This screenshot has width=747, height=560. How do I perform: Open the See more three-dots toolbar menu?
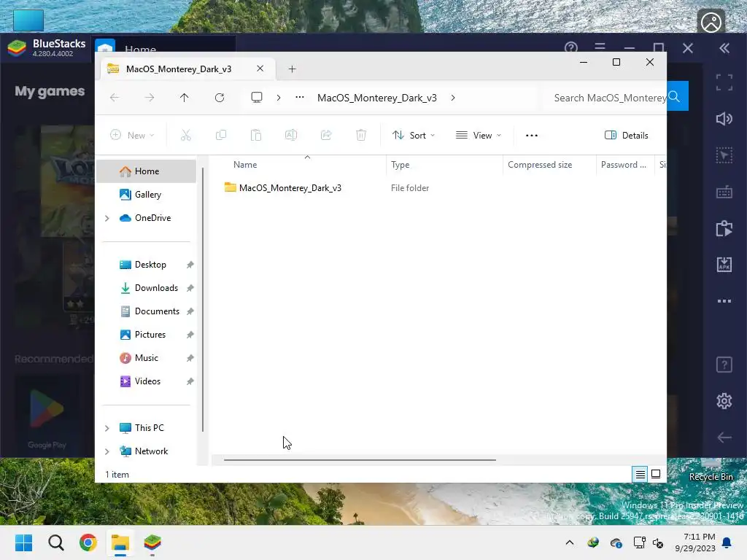tap(532, 135)
